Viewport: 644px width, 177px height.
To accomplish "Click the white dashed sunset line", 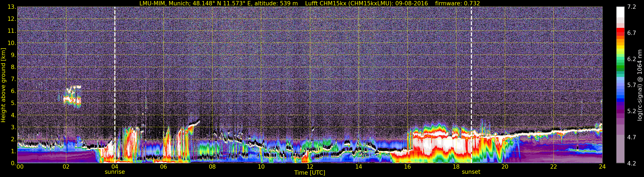I will coord(471,85).
